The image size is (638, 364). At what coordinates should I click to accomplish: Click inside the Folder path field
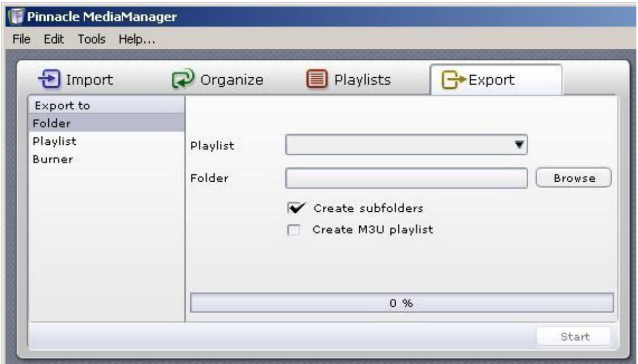coord(406,178)
